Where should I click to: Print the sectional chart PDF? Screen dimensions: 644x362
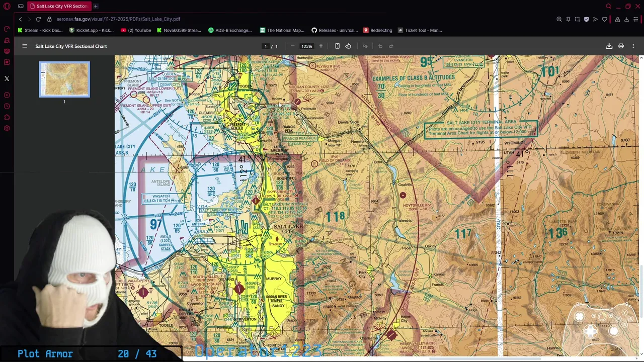pos(621,46)
